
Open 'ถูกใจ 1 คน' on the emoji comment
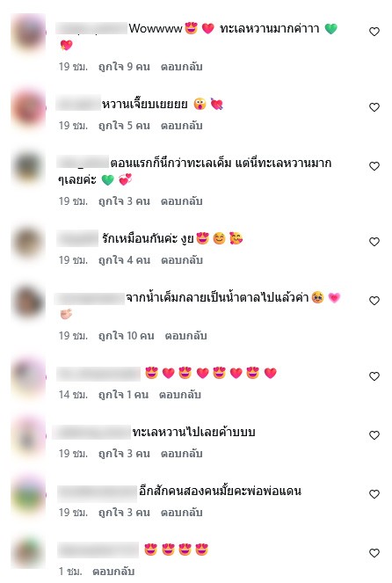pos(123,395)
